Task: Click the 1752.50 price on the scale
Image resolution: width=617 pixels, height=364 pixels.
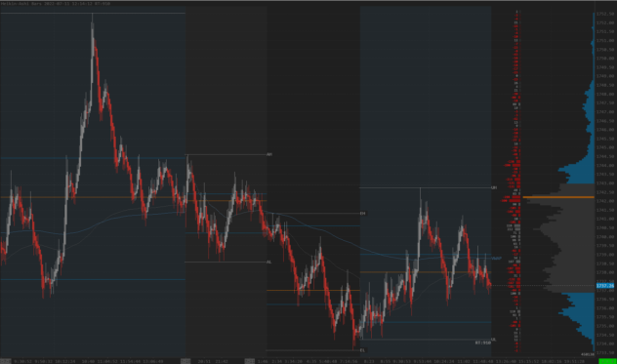Action: pos(605,14)
